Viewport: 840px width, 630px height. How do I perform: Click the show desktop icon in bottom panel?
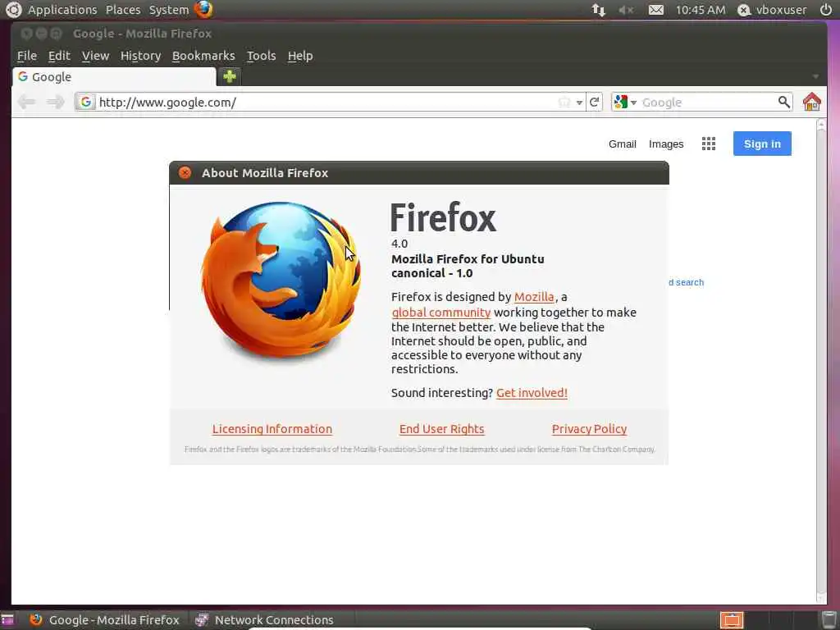pos(7,620)
